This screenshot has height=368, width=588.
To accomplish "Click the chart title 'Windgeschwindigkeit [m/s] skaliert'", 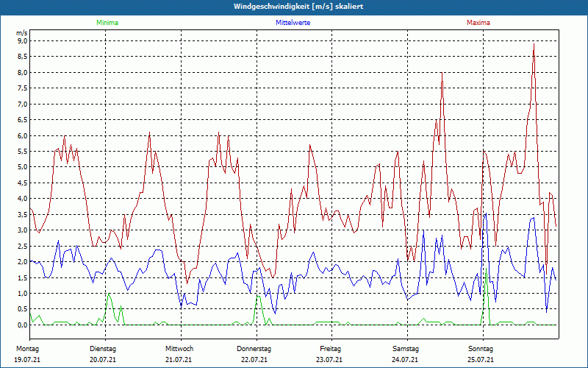I will 298,7.
